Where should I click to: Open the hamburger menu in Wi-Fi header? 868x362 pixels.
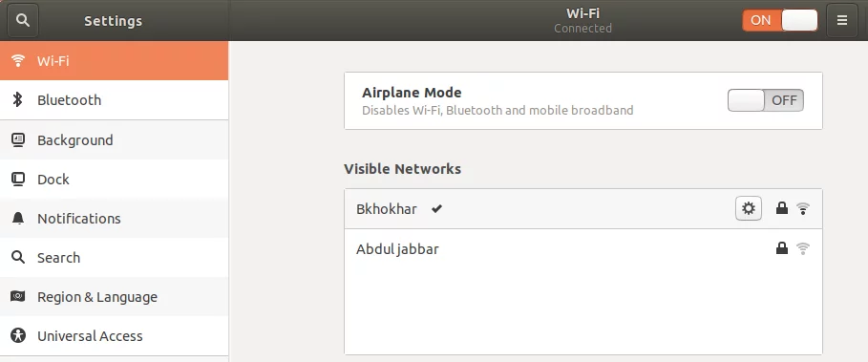click(x=841, y=20)
